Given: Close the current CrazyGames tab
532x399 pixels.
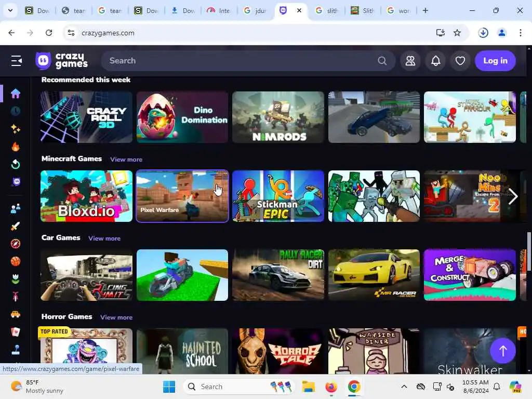Looking at the screenshot, I should (299, 10).
